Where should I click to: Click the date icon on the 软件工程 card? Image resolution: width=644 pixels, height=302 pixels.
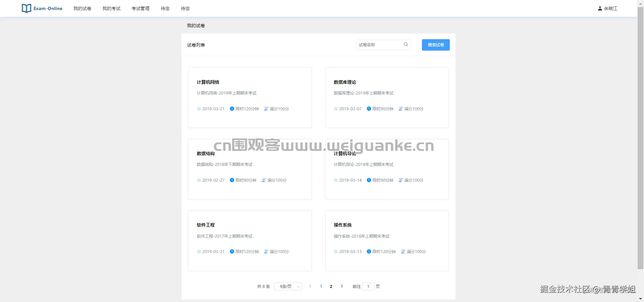(x=199, y=252)
